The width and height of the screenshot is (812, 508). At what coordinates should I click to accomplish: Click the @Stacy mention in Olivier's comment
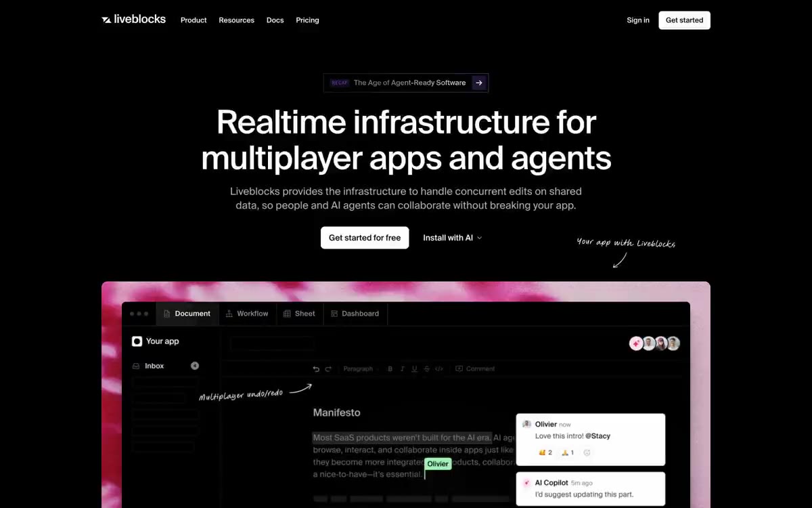pyautogui.click(x=597, y=436)
